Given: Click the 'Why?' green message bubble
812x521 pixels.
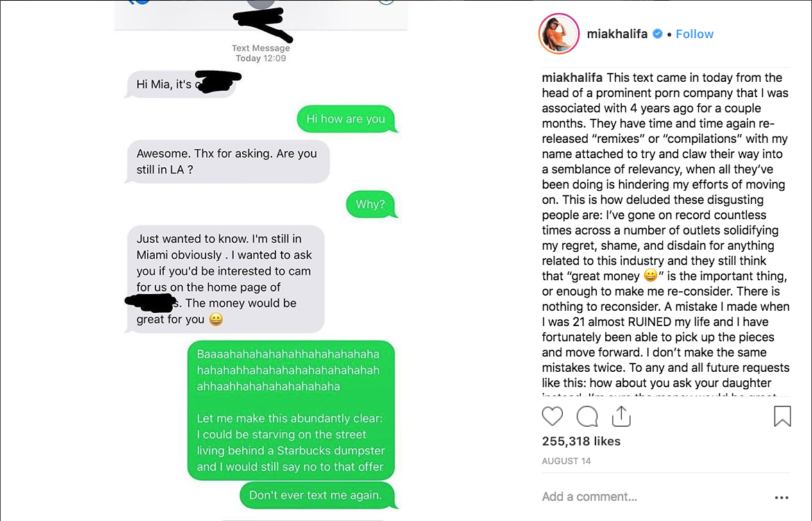Looking at the screenshot, I should coord(371,205).
